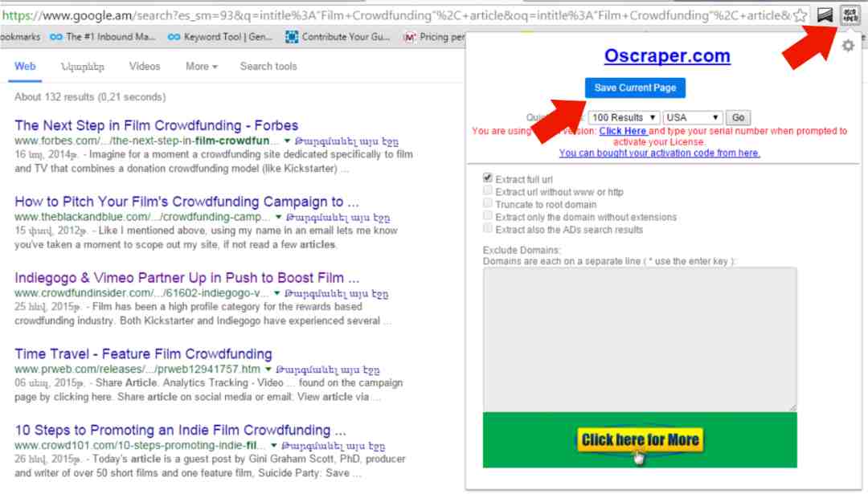The height and width of the screenshot is (494, 868).
Task: Click translate-this-page link on crowd101.com result
Action: point(334,446)
